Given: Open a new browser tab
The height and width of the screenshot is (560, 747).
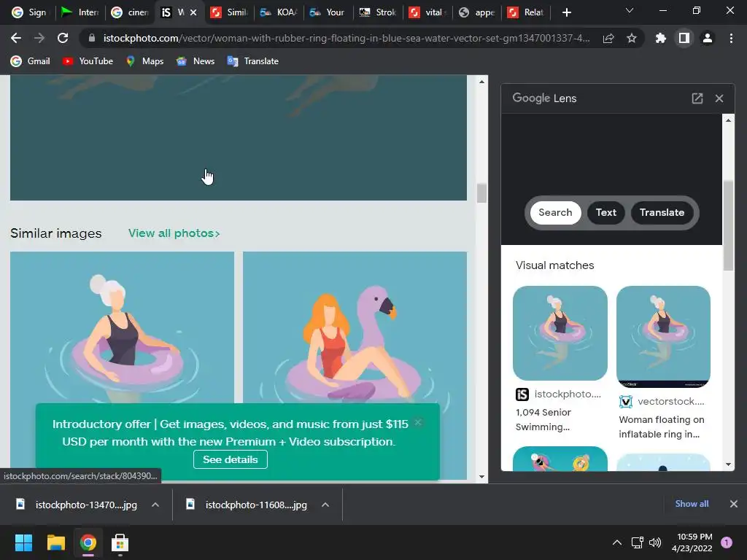Looking at the screenshot, I should [x=566, y=12].
